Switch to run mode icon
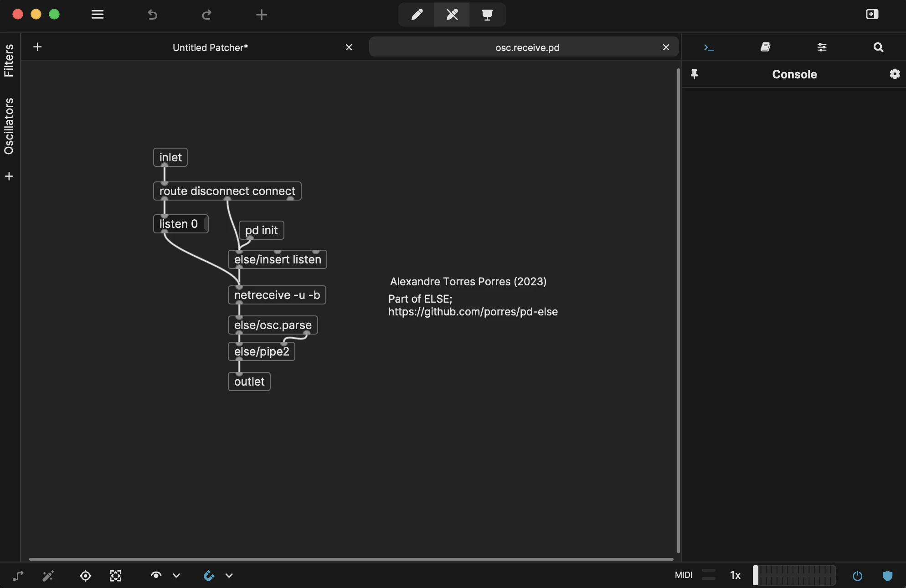906x588 pixels. 452,15
